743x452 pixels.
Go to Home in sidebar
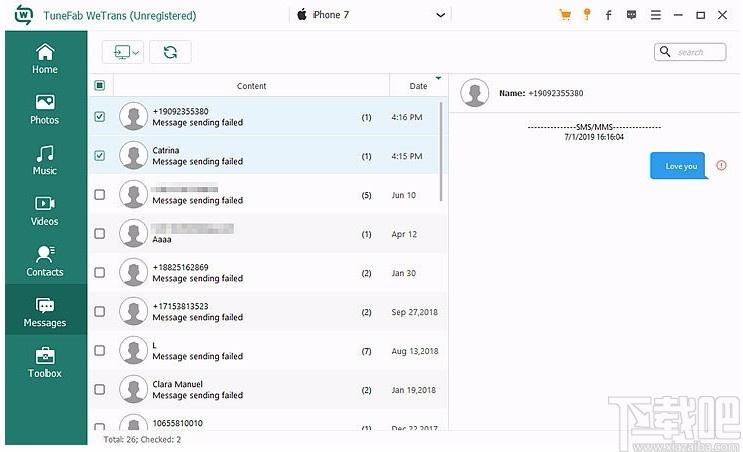[x=45, y=59]
